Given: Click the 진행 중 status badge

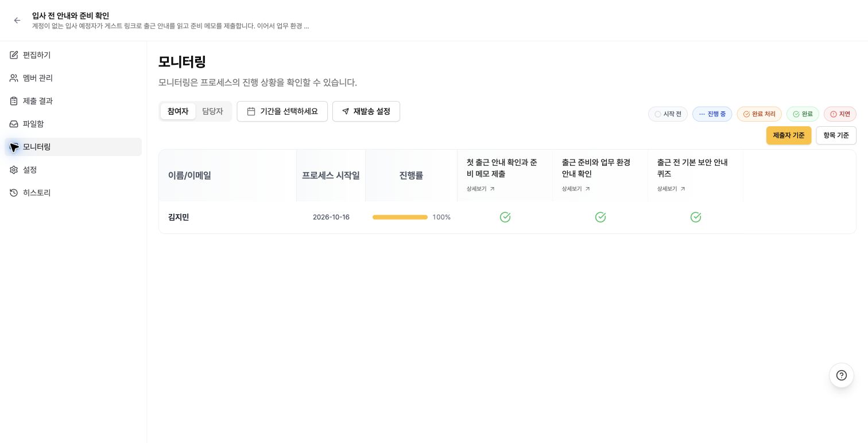Looking at the screenshot, I should tap(712, 114).
